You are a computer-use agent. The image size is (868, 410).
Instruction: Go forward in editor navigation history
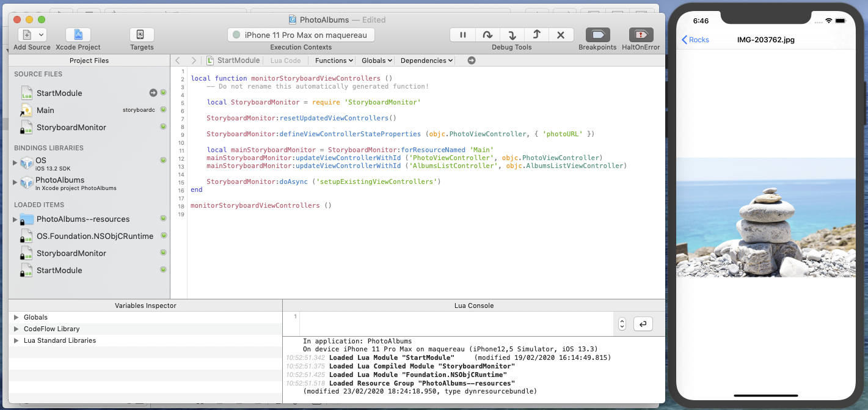[194, 60]
